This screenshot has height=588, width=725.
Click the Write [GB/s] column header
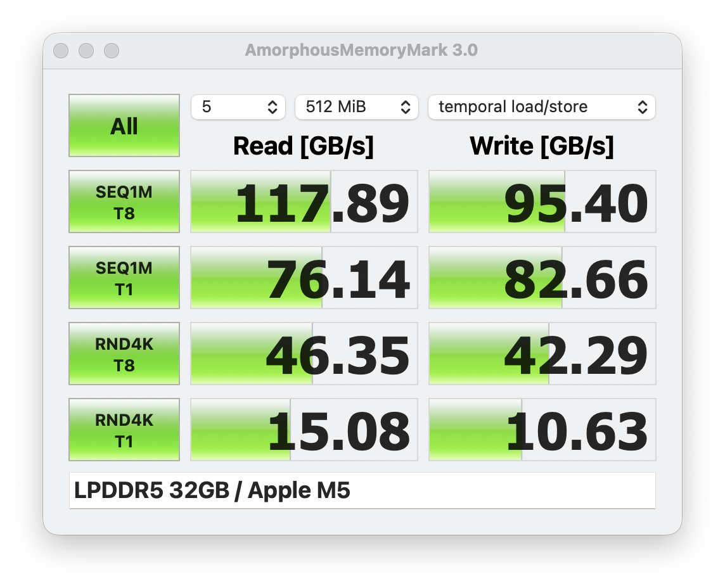pyautogui.click(x=542, y=146)
